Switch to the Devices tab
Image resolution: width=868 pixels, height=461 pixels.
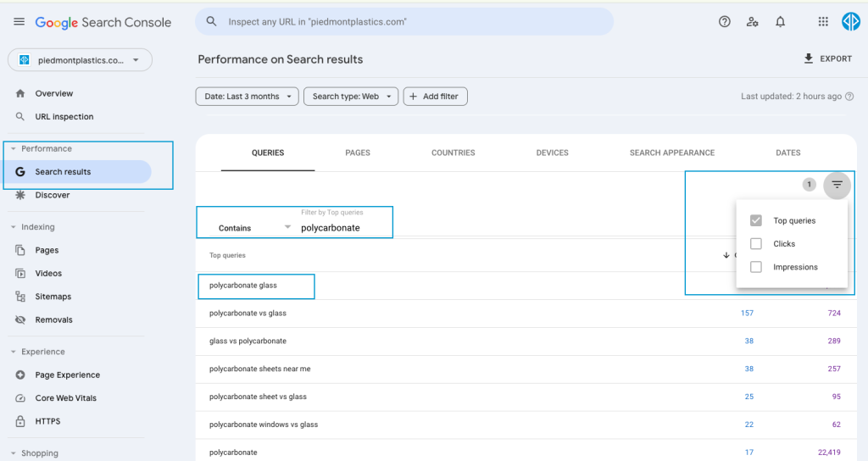coord(553,153)
